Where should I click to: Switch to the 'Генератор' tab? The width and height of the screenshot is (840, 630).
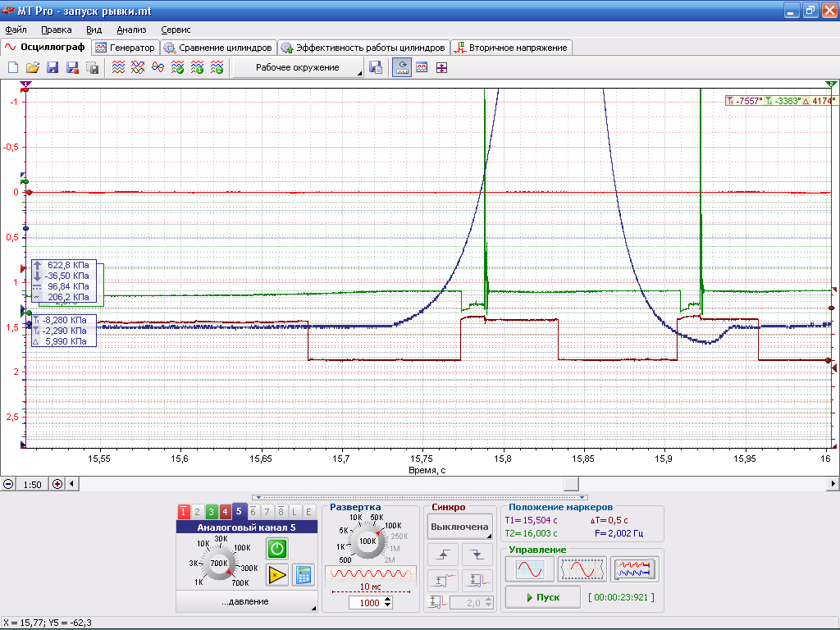coord(126,48)
